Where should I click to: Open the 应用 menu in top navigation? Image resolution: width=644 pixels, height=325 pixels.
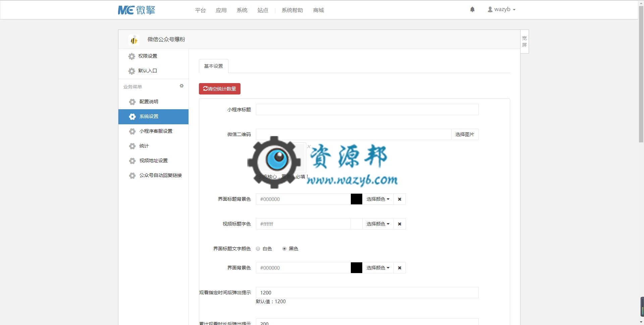click(221, 10)
